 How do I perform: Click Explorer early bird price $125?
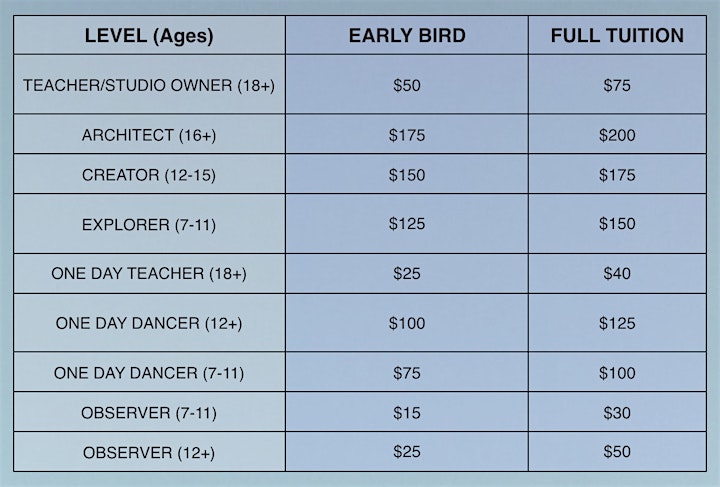[x=407, y=224]
